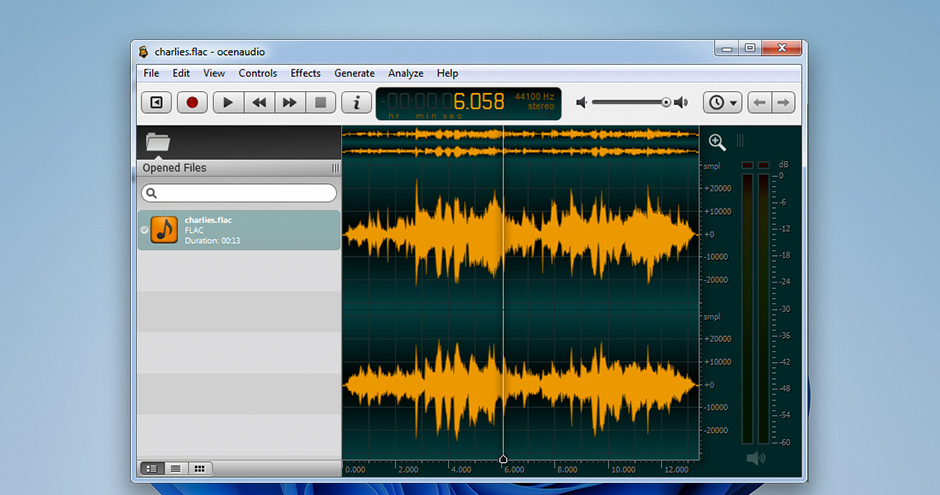Click the 8.000 mark on timeline ruler

(567, 470)
